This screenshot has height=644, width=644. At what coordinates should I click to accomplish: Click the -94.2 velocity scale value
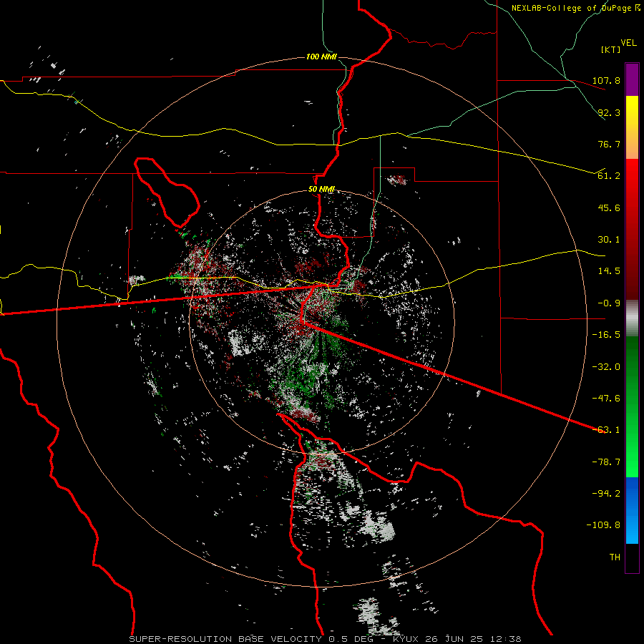(x=606, y=494)
